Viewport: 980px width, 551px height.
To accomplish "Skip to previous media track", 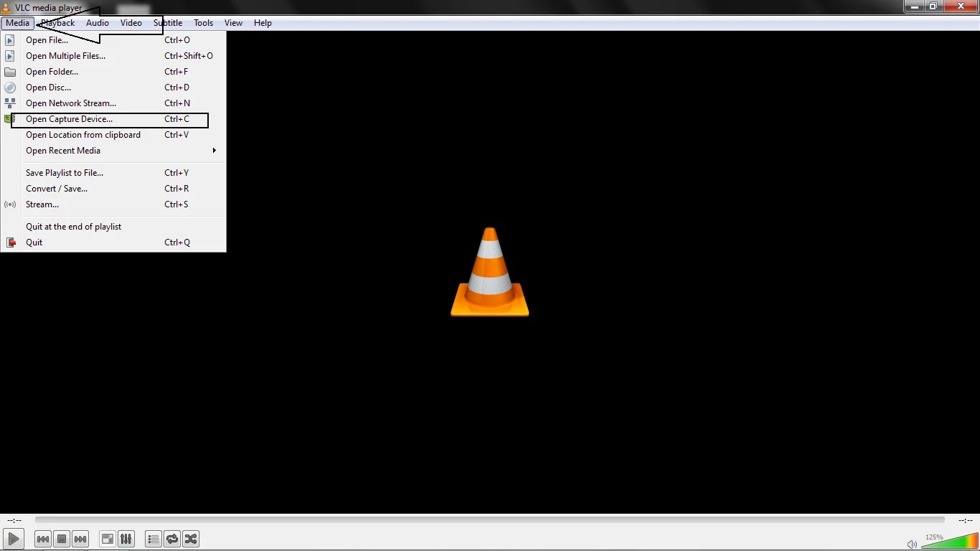I will [x=43, y=539].
